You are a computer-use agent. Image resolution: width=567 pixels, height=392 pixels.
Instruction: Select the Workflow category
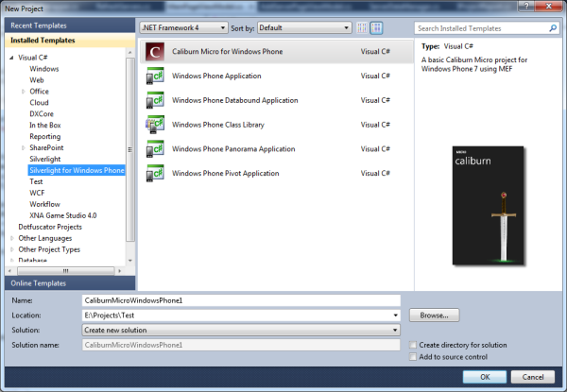(x=44, y=204)
